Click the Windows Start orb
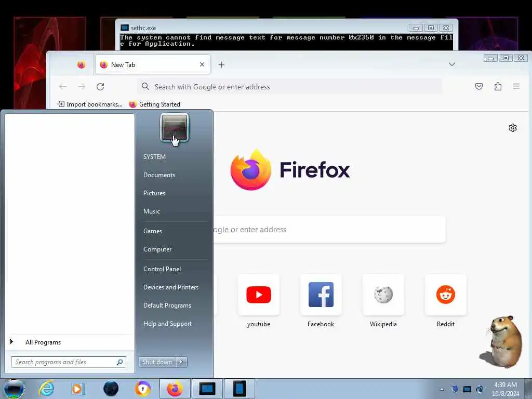Image resolution: width=532 pixels, height=399 pixels. [14, 389]
